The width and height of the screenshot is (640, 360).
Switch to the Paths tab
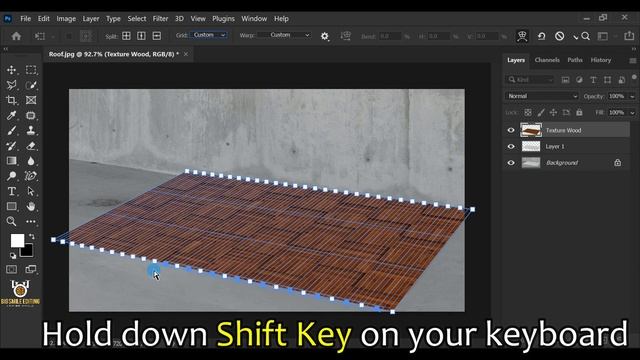pyautogui.click(x=575, y=60)
